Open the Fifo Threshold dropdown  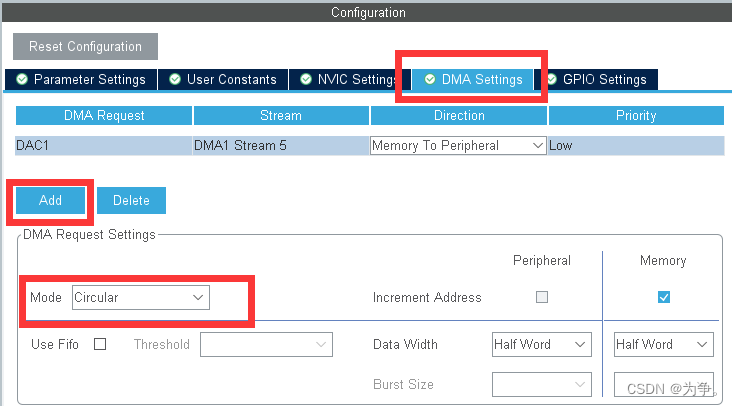point(266,344)
